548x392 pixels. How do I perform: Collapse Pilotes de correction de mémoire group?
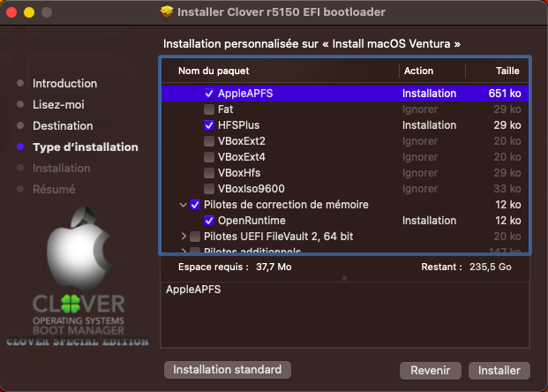184,205
